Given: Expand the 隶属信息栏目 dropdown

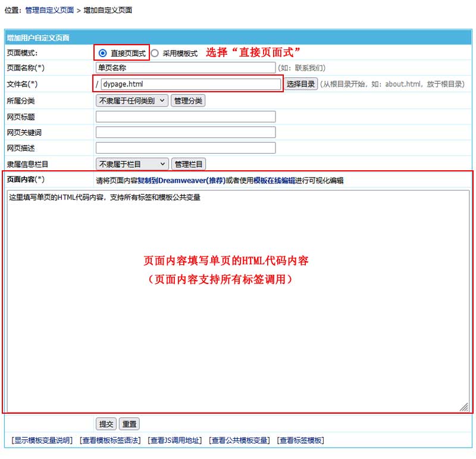Looking at the screenshot, I should pos(132,164).
